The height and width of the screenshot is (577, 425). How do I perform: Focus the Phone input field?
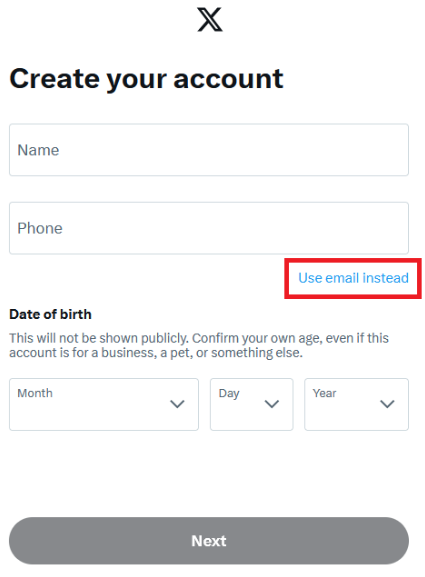pos(209,228)
